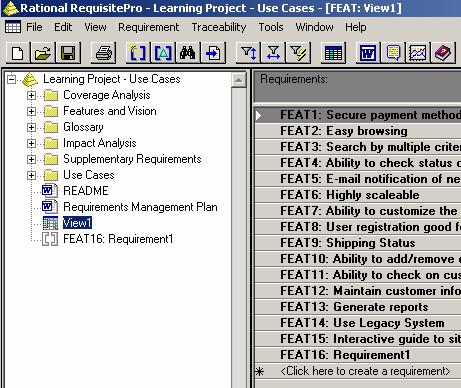The width and height of the screenshot is (461, 388).
Task: Click the funnel with horizontal arrows icon
Action: pos(273,53)
